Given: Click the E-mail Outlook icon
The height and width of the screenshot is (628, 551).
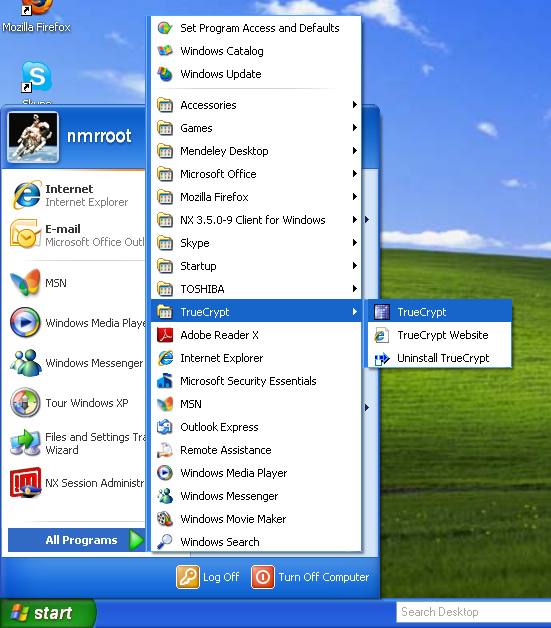Looking at the screenshot, I should click(26, 235).
